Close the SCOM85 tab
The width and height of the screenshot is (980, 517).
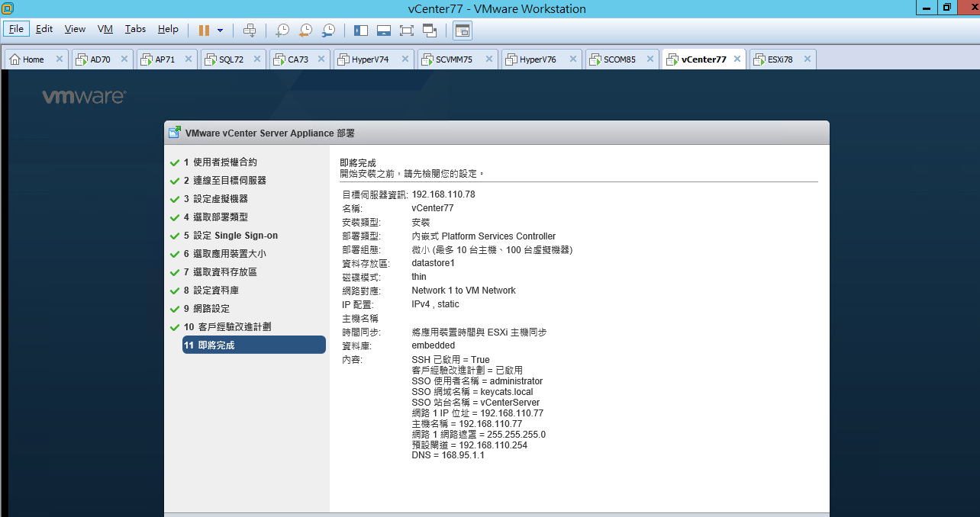coord(650,59)
